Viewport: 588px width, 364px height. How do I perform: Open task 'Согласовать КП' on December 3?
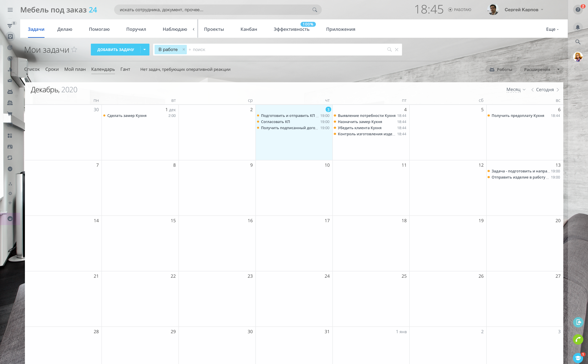[275, 122]
